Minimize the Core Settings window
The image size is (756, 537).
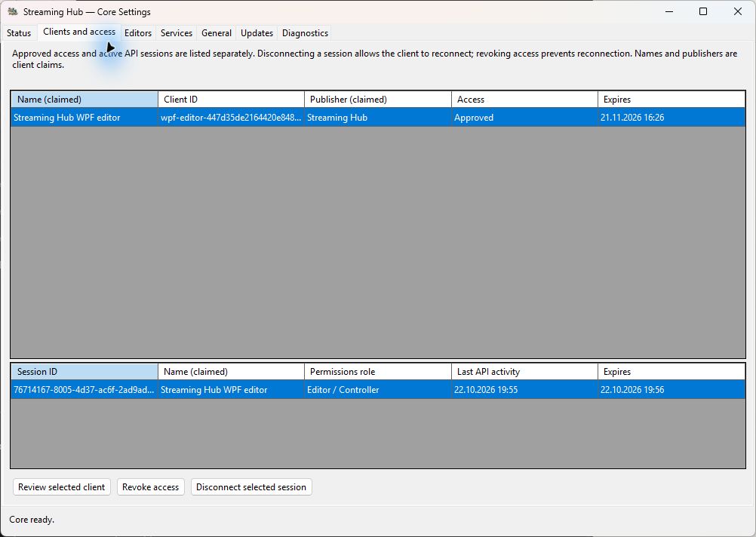[x=669, y=11]
